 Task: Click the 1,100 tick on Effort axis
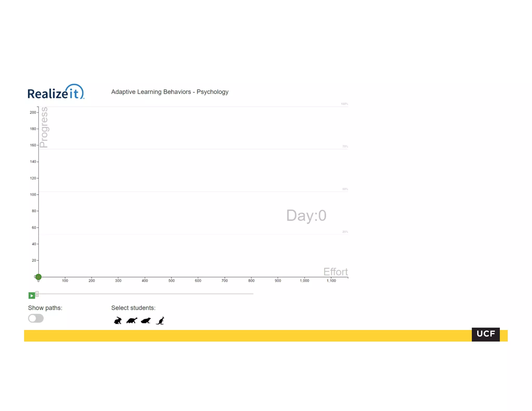click(331, 281)
